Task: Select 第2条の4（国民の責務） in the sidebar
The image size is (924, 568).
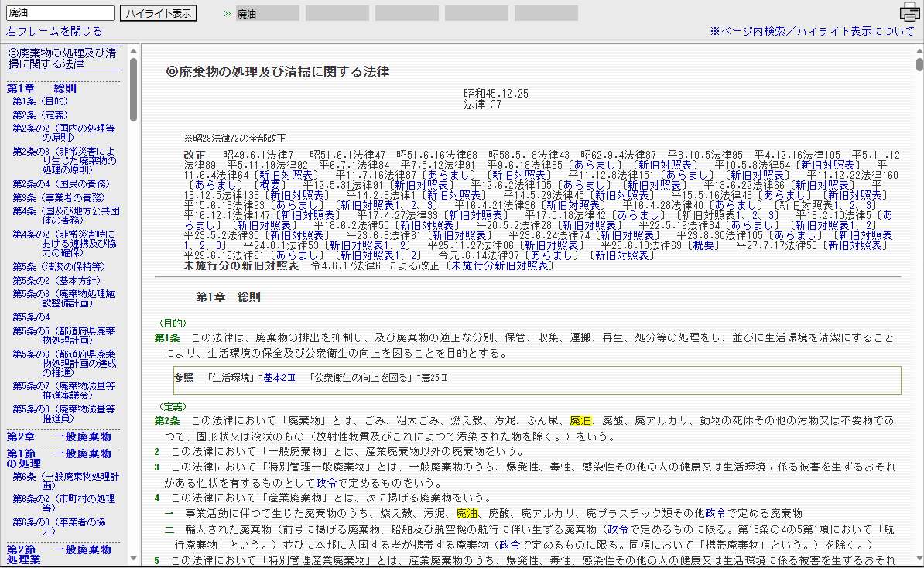Action: click(x=61, y=184)
